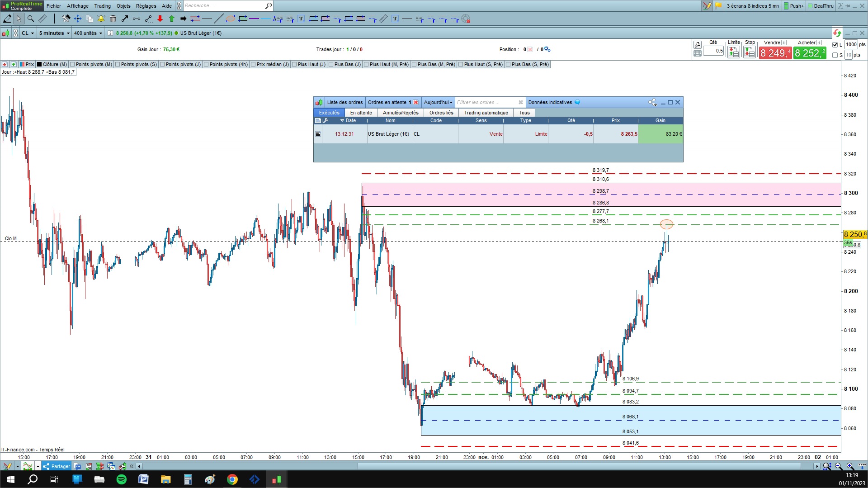Viewport: 868px width, 488px height.
Task: Select the zoom magnifier tool in toolbar
Action: (31, 19)
